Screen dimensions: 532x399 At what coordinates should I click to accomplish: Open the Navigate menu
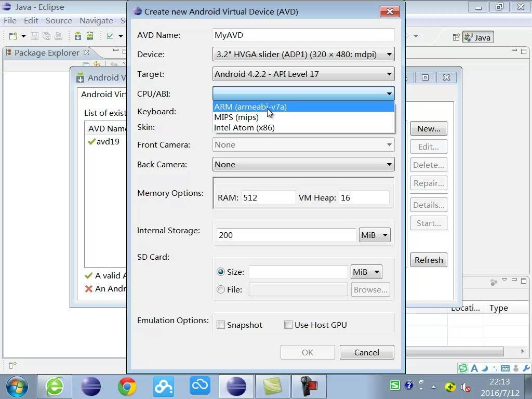pyautogui.click(x=96, y=21)
